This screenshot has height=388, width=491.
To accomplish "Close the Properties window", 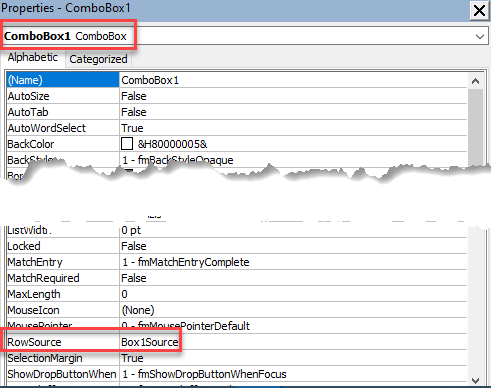I will 479,11.
